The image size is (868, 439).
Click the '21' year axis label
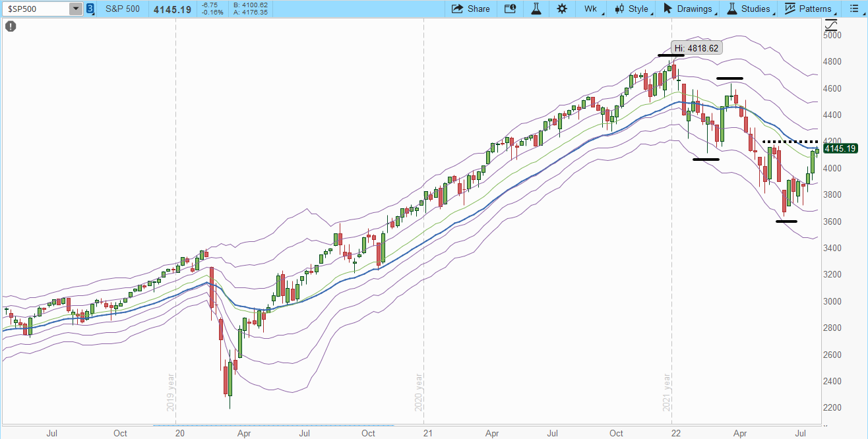[427, 433]
